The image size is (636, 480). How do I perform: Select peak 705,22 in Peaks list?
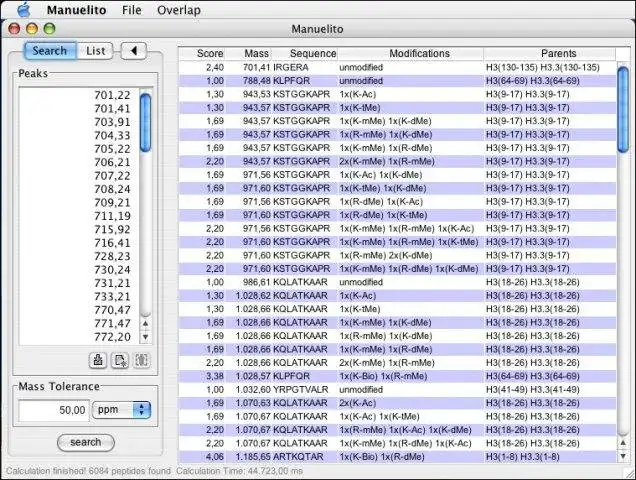click(x=112, y=149)
